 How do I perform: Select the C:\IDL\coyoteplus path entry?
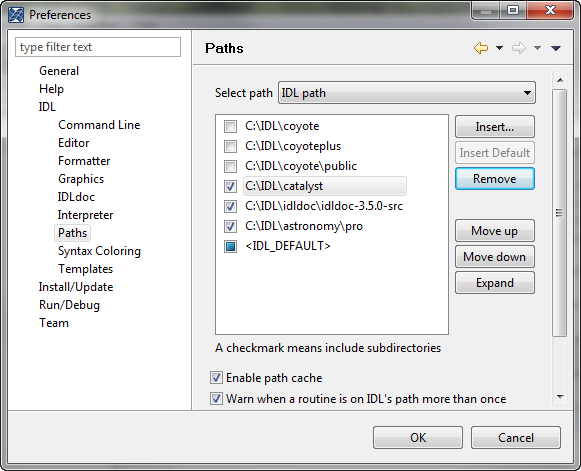point(293,146)
